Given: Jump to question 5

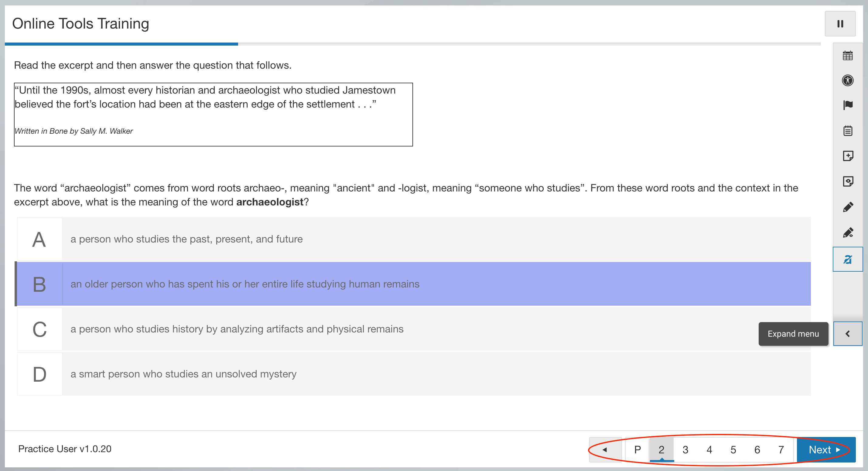Looking at the screenshot, I should pyautogui.click(x=733, y=449).
